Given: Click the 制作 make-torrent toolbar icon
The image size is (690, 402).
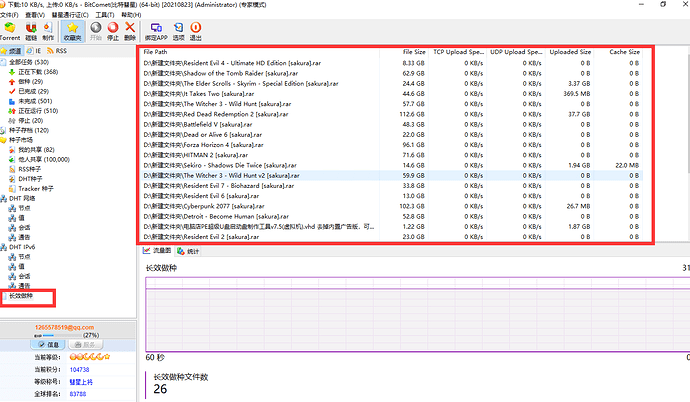Looking at the screenshot, I should [x=48, y=31].
